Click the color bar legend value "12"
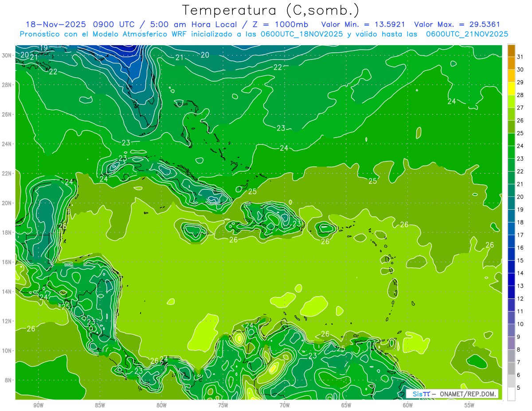This screenshot has height=411, width=532. (520, 299)
